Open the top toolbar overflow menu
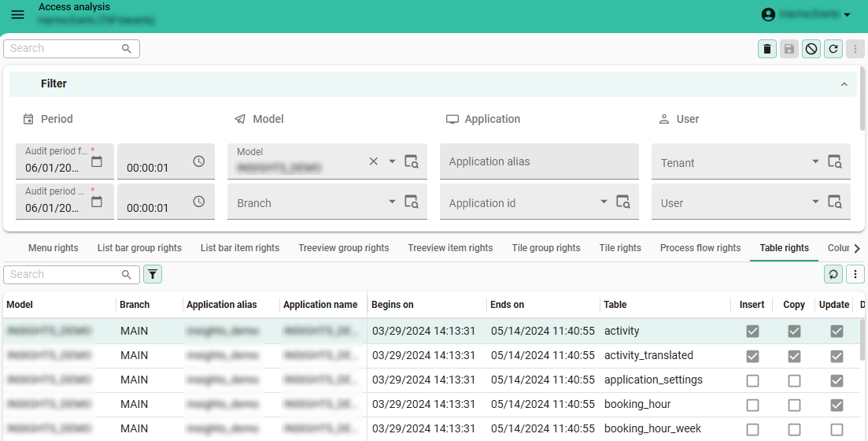The height and width of the screenshot is (441, 868). tap(855, 49)
